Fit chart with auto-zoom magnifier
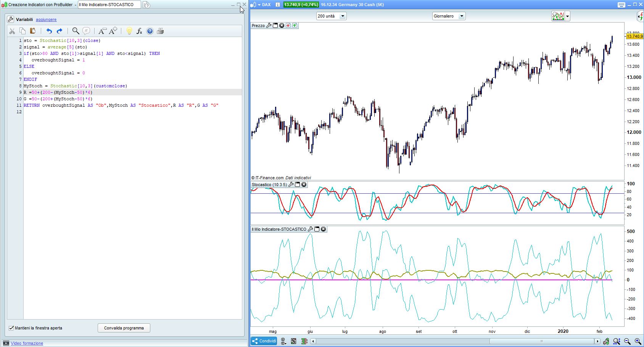This screenshot has height=347, width=644. (x=617, y=341)
